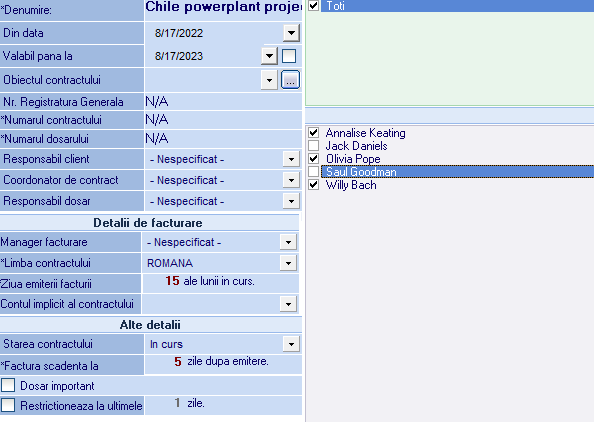Image resolution: width=594 pixels, height=422 pixels.
Task: Open the Valabil pana la date dropdown
Action: [x=269, y=56]
